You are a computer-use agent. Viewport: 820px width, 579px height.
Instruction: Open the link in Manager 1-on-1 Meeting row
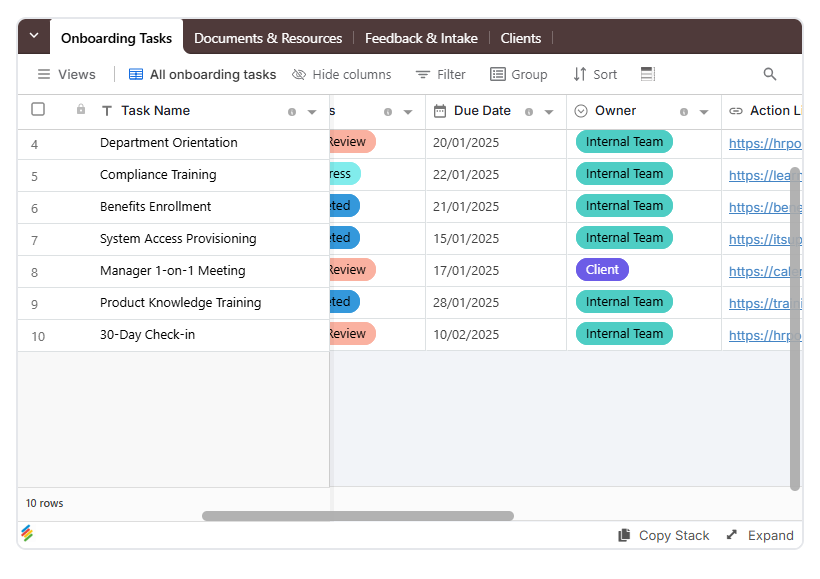(x=765, y=271)
